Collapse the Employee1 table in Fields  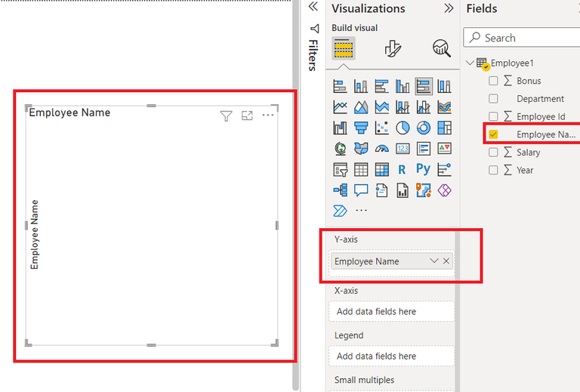pyautogui.click(x=470, y=63)
